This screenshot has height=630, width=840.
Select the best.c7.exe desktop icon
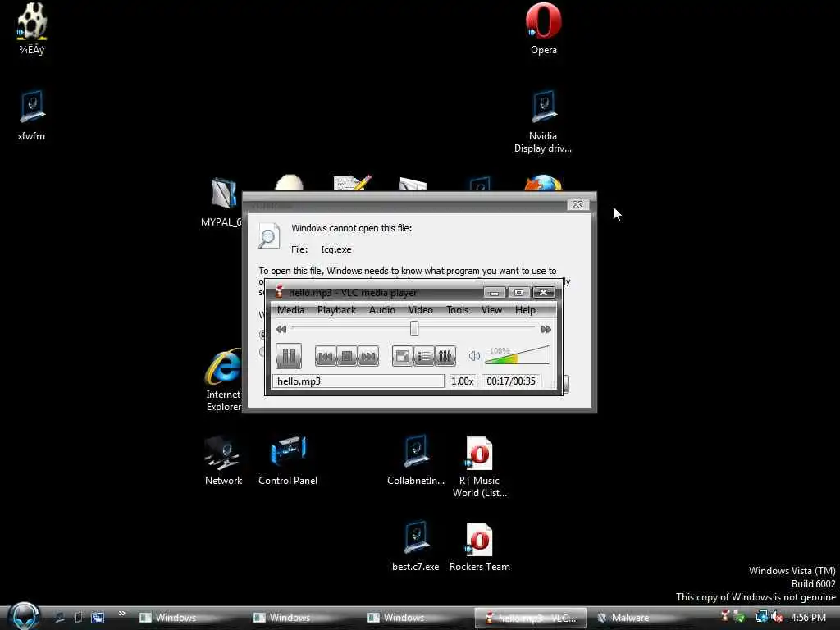(x=415, y=546)
